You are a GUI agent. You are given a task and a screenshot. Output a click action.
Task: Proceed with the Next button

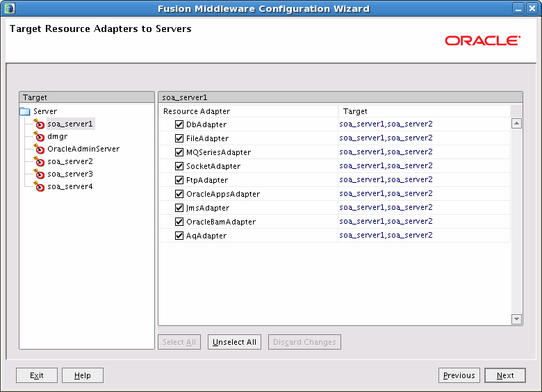pyautogui.click(x=505, y=375)
